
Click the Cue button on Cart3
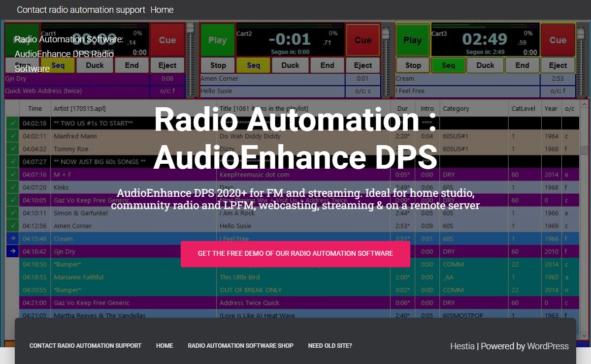[558, 40]
